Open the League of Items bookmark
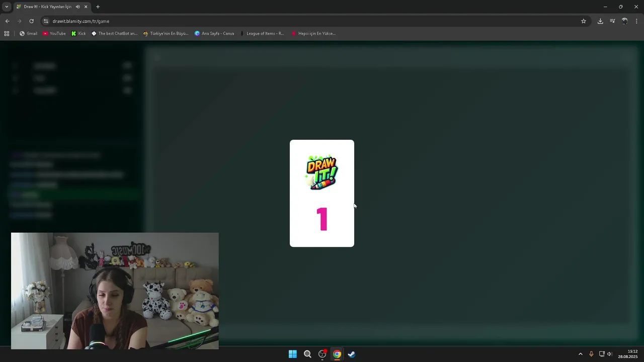 coord(262,34)
